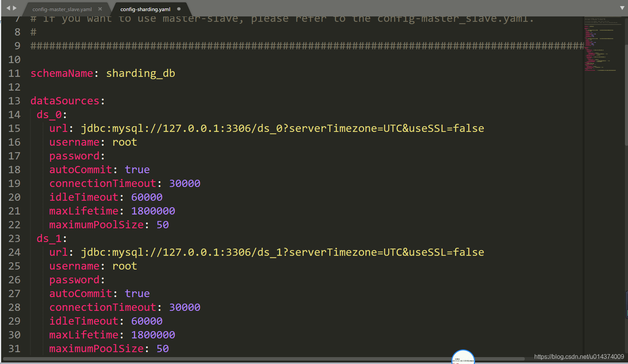Click the password key on line 26
Viewport: 628px width, 364px height.
tap(74, 280)
